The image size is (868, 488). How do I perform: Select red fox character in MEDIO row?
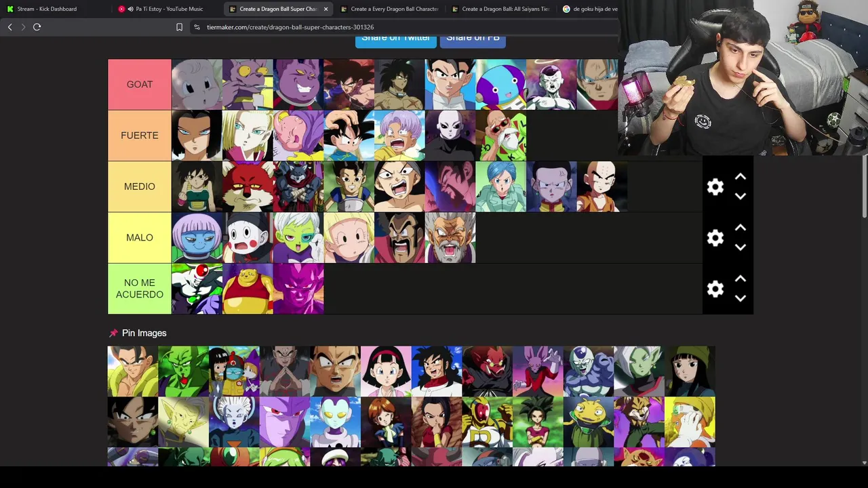click(248, 186)
